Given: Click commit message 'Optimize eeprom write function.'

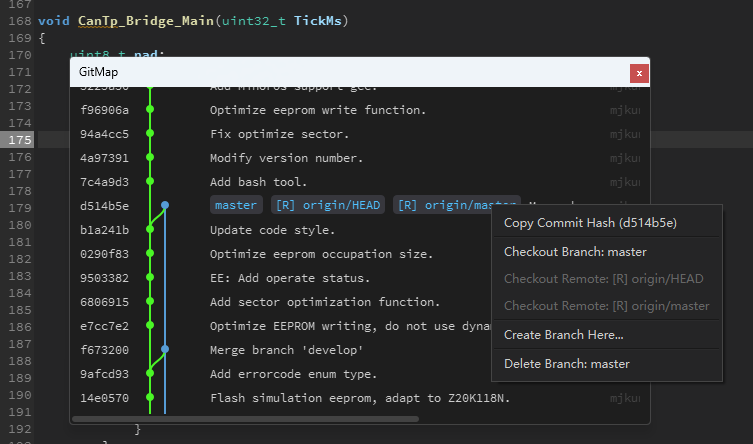Looking at the screenshot, I should coord(318,110).
